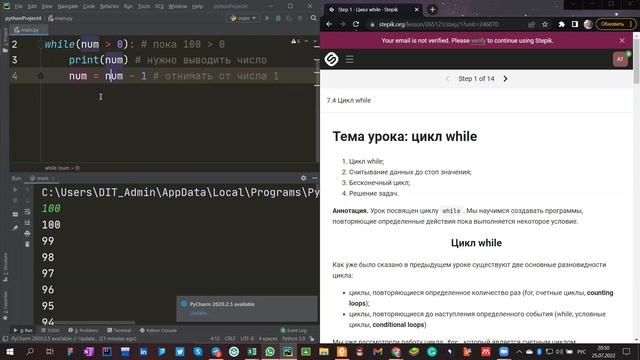
Task: Open the browser extensions puzzle icon
Action: pyautogui.click(x=562, y=24)
